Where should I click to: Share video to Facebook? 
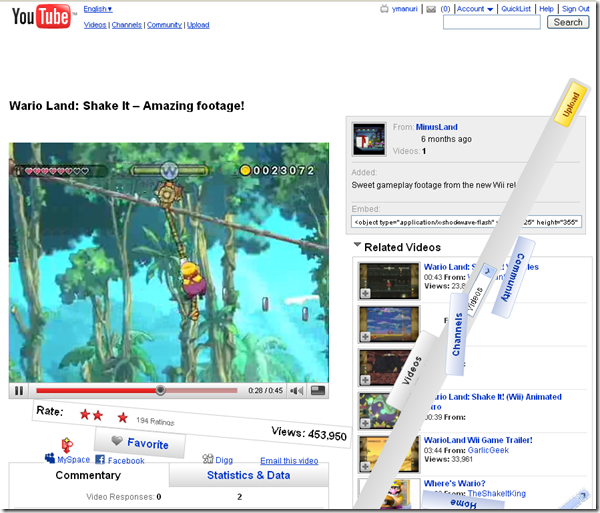coord(120,460)
